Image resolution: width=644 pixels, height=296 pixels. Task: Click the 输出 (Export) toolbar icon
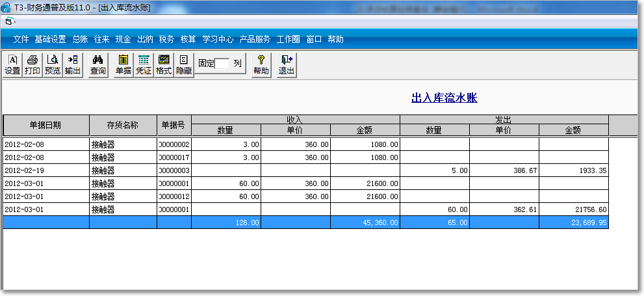point(73,65)
